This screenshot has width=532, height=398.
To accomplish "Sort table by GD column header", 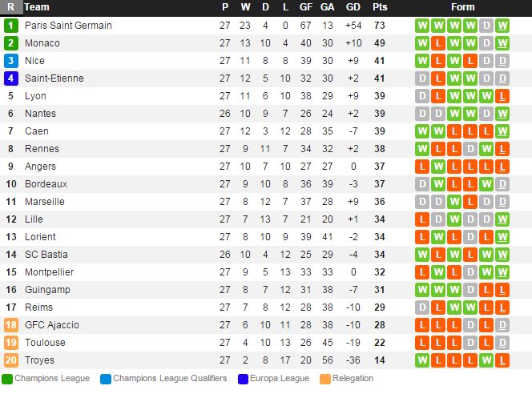I will pos(353,7).
